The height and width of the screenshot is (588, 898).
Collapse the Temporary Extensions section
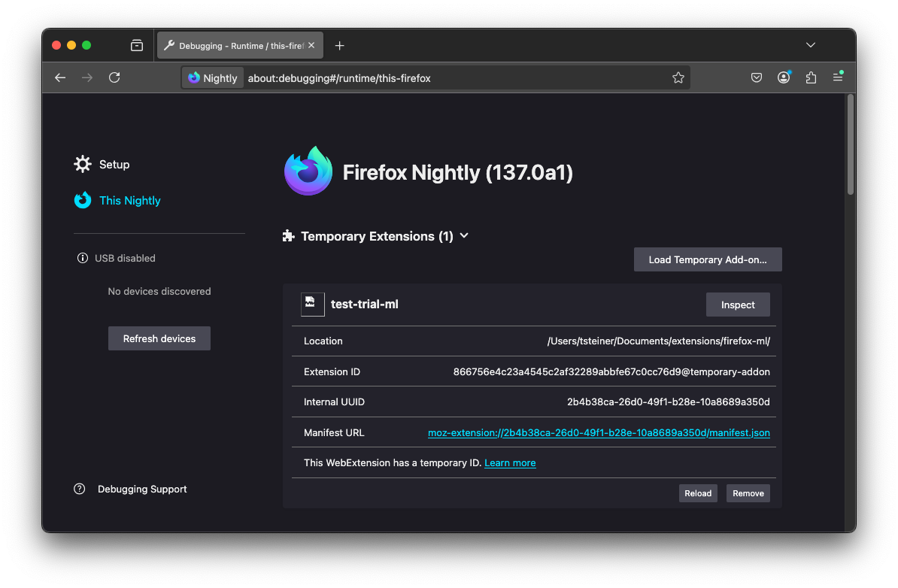[464, 236]
